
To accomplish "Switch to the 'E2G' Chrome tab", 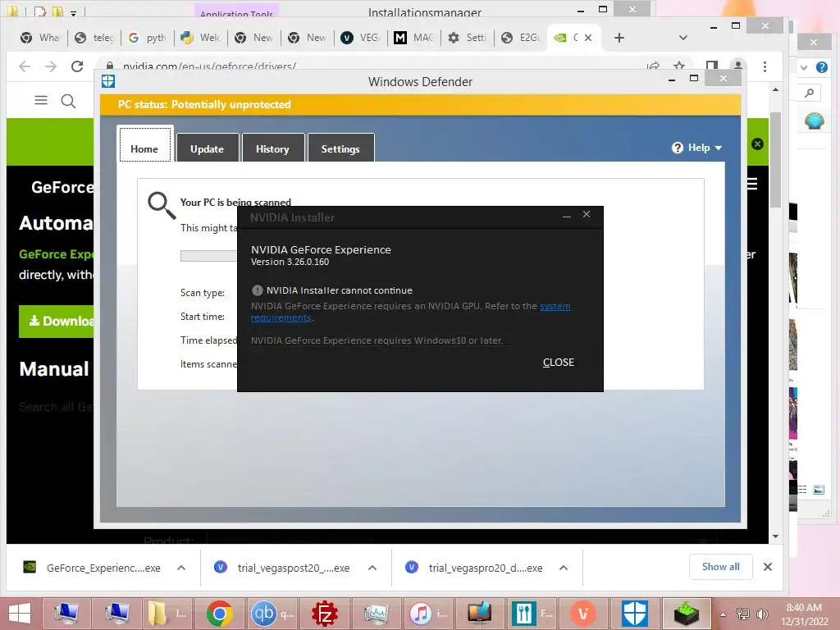I will [x=521, y=38].
